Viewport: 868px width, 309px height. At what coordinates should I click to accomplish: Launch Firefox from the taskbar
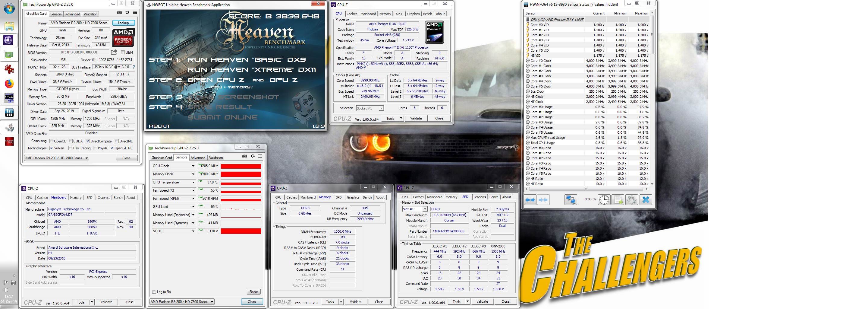coord(9,83)
